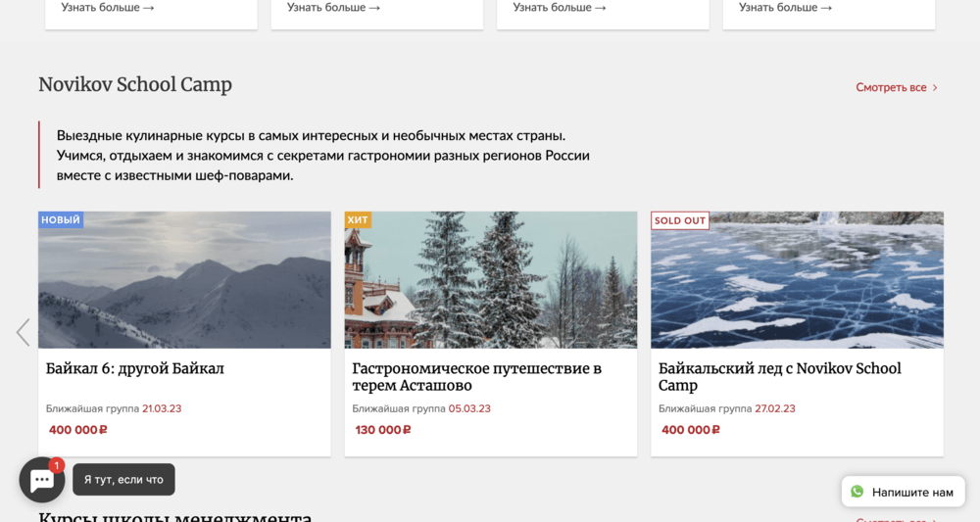The height and width of the screenshot is (522, 980).
Task: Click the НОВЫЙ badge on first card
Action: [x=61, y=219]
